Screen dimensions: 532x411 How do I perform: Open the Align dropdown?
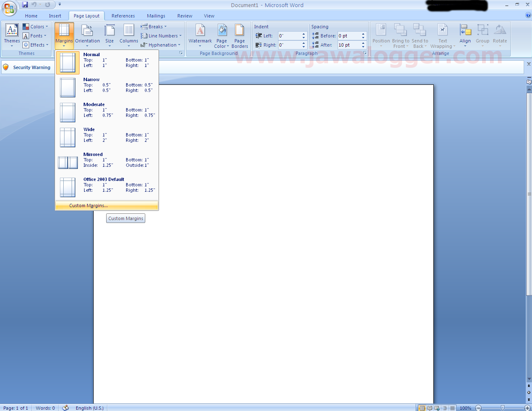click(x=465, y=36)
